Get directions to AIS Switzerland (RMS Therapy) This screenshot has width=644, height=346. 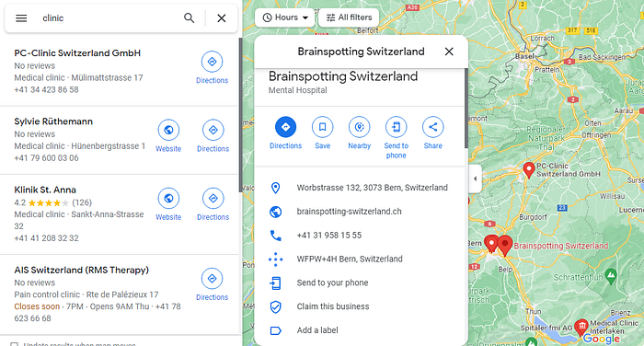[212, 284]
